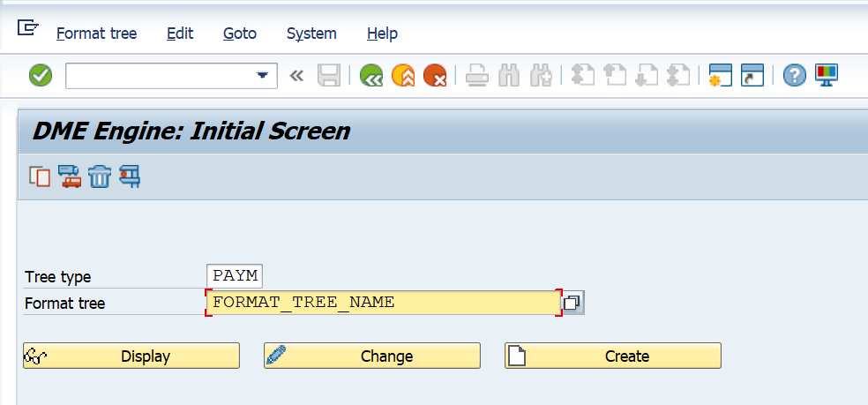
Task: Click the Last Page icon
Action: coord(678,75)
